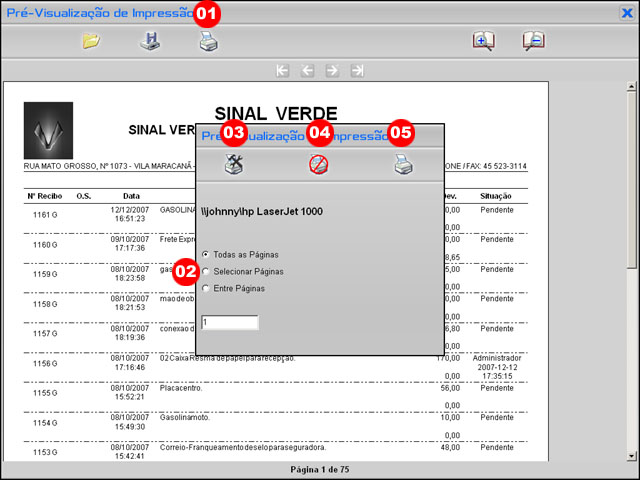The height and width of the screenshot is (480, 640).
Task: Advance to the next page arrow
Action: (332, 71)
